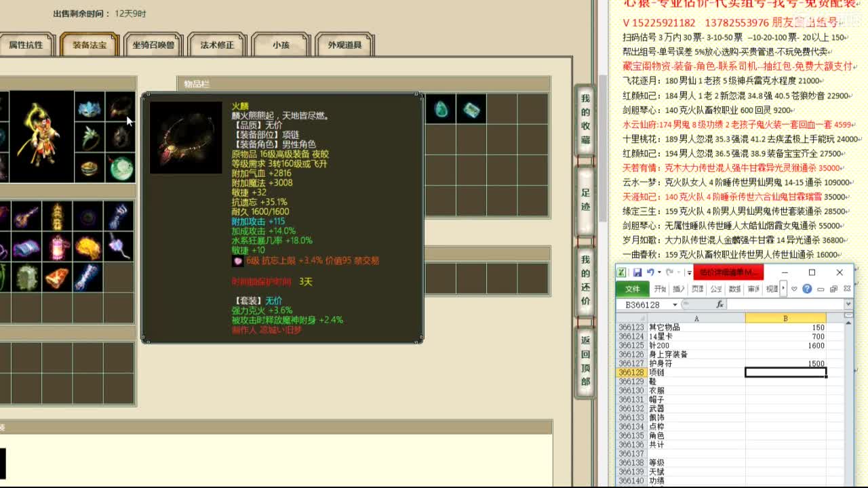
Task: Switch to the 小孩 tab
Action: coord(281,45)
